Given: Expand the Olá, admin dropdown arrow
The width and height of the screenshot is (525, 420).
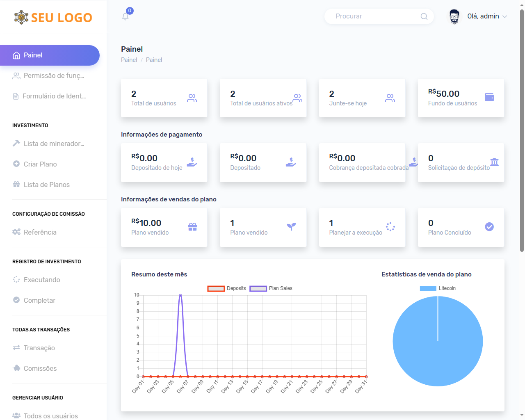Looking at the screenshot, I should pyautogui.click(x=505, y=17).
